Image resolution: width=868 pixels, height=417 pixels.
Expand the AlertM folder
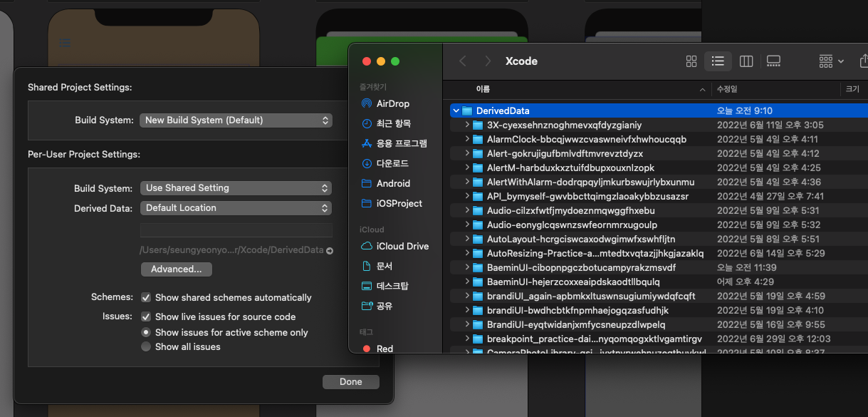click(467, 168)
